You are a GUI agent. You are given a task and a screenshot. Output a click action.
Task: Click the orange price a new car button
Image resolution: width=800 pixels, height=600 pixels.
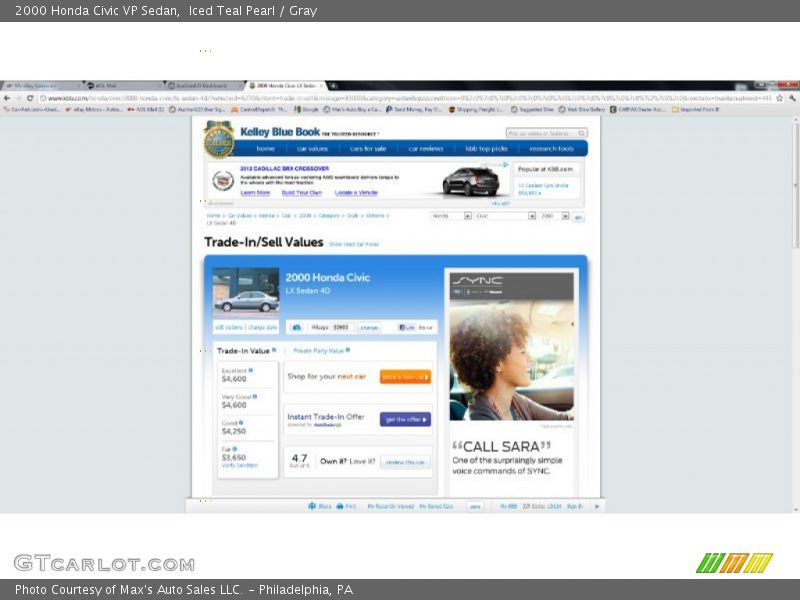[x=406, y=377]
